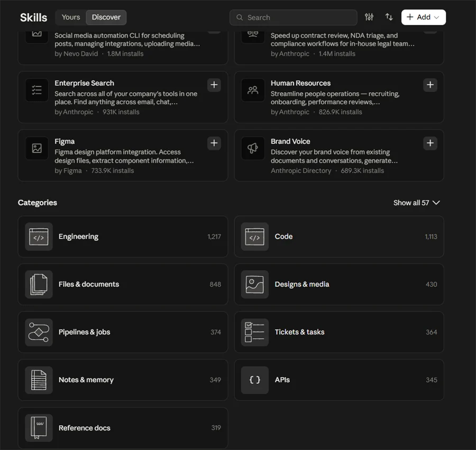The width and height of the screenshot is (476, 450).
Task: Click the sort order arrows icon
Action: tap(389, 17)
